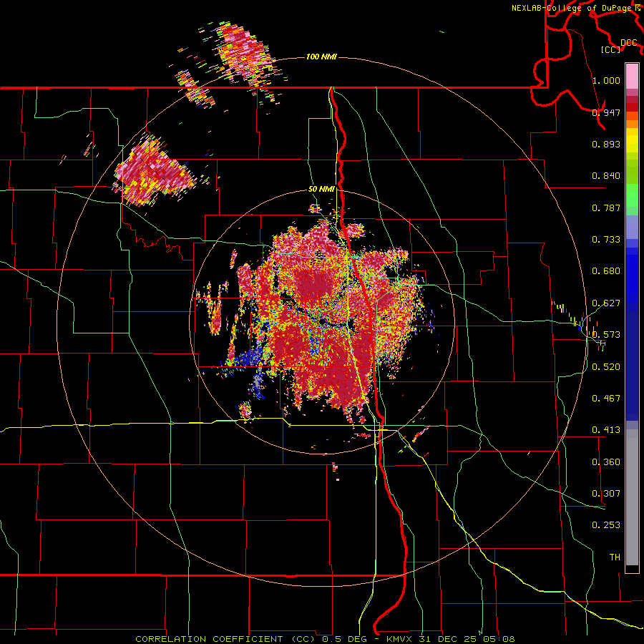This screenshot has width=644, height=644.
Task: Select the 0.680 scale value
Action: pos(606,271)
